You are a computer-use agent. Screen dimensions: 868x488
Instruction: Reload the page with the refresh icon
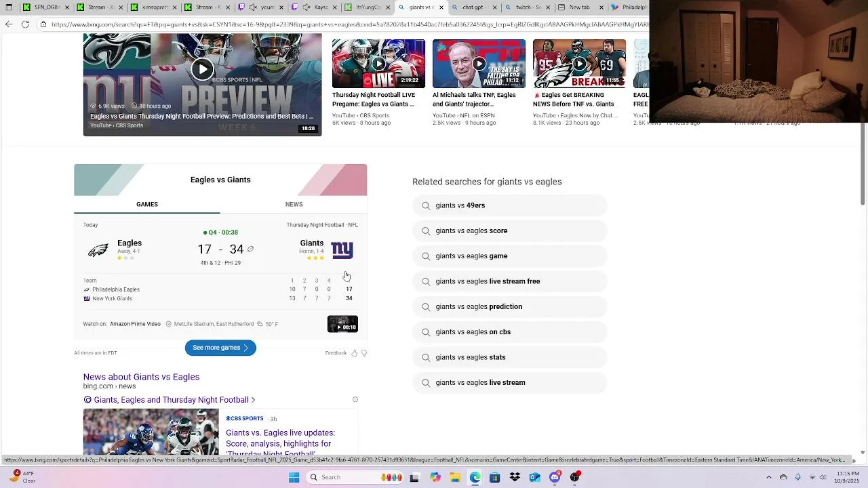coord(25,24)
